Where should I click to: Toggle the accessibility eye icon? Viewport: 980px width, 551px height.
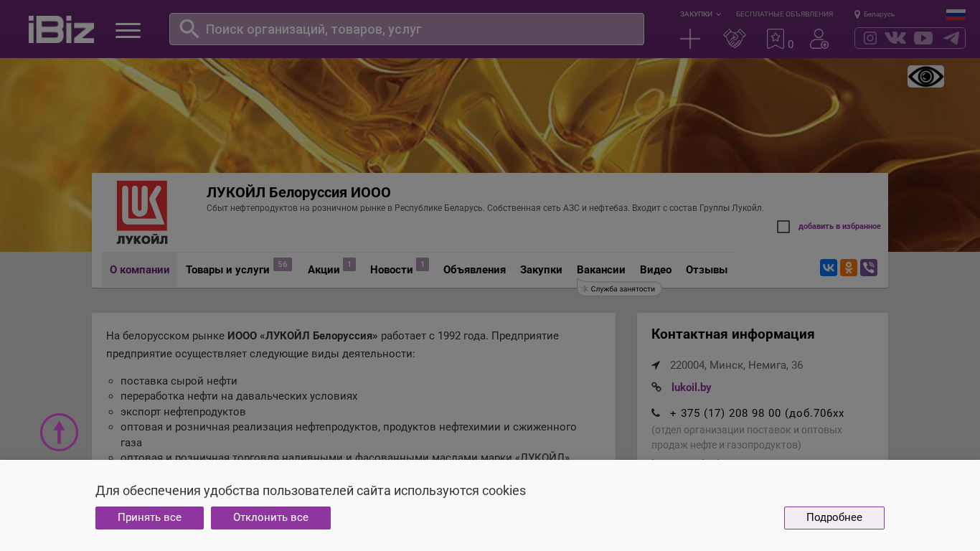[x=925, y=77]
